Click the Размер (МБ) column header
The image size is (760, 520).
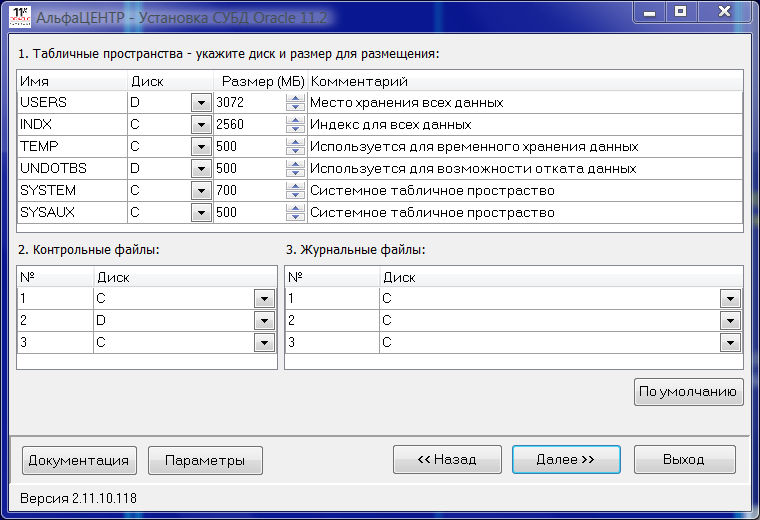[261, 81]
